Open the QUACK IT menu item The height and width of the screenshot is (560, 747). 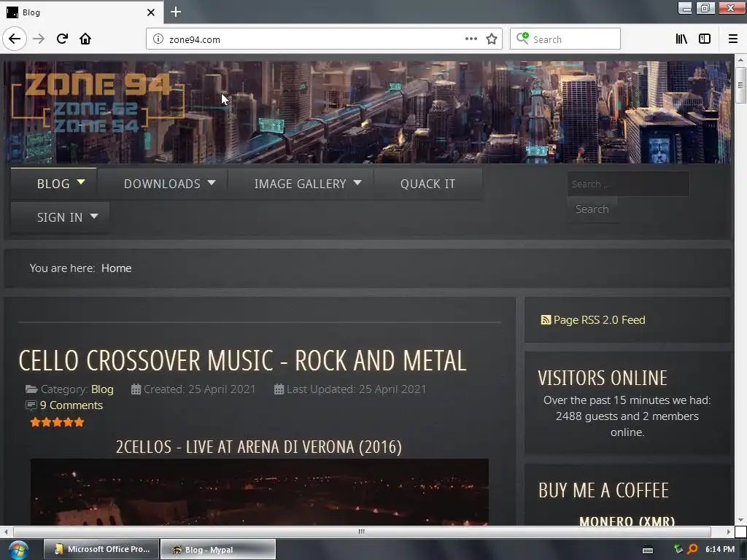tap(427, 184)
